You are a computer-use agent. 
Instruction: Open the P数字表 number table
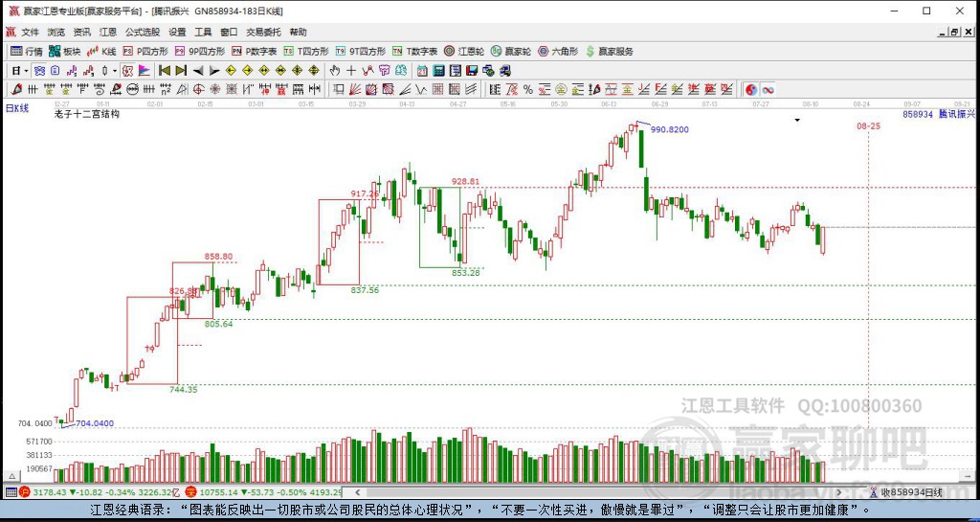(254, 52)
